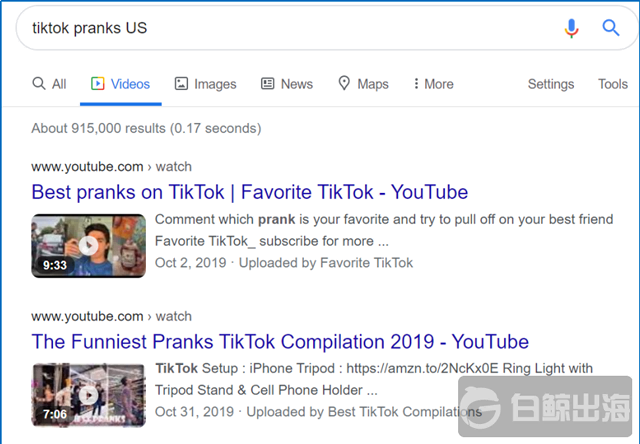
Task: Click the News tab newspaper icon
Action: [x=268, y=84]
